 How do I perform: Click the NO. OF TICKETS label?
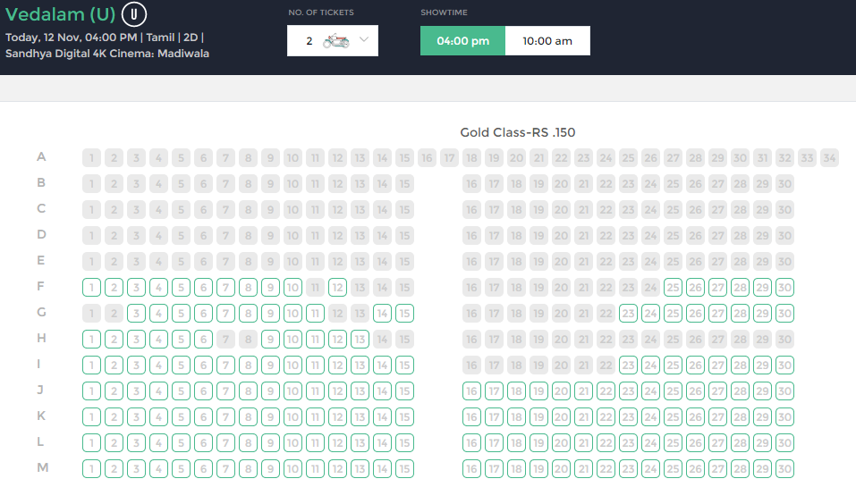(x=321, y=13)
